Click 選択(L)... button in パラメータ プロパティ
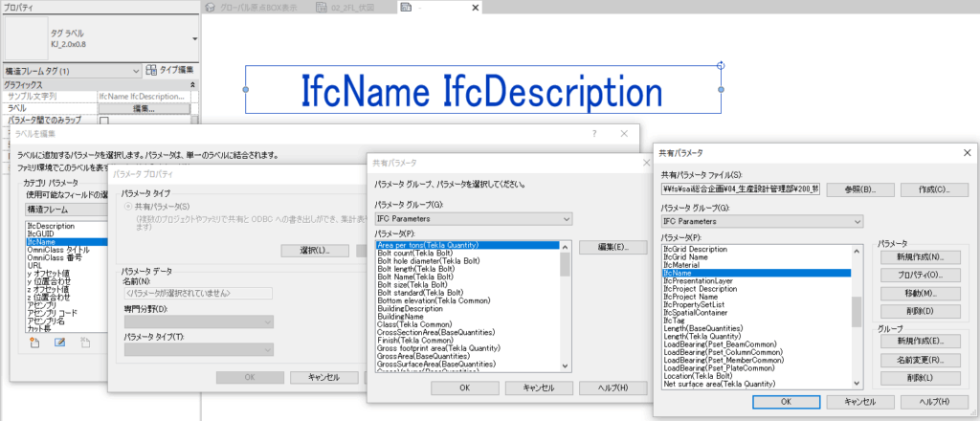This screenshot has height=421, width=980. click(314, 251)
